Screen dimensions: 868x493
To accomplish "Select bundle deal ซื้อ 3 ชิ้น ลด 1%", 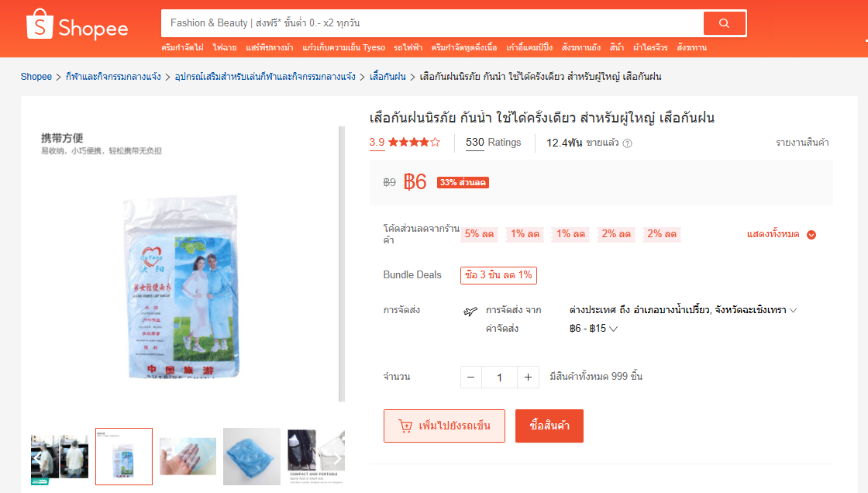I will (x=499, y=275).
